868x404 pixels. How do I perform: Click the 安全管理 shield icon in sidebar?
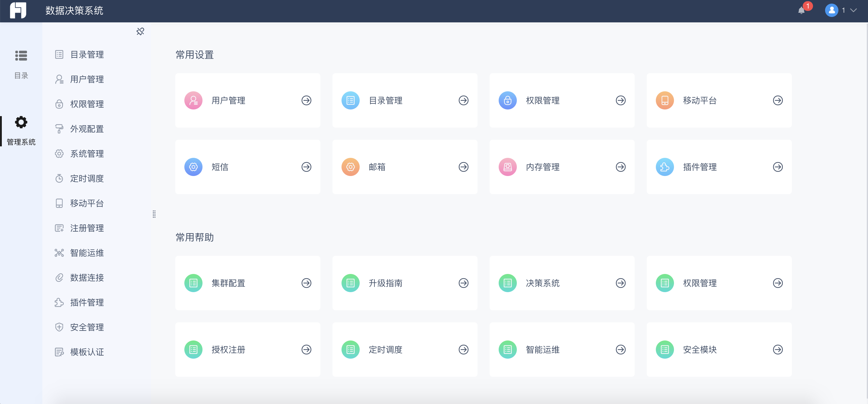pyautogui.click(x=59, y=327)
